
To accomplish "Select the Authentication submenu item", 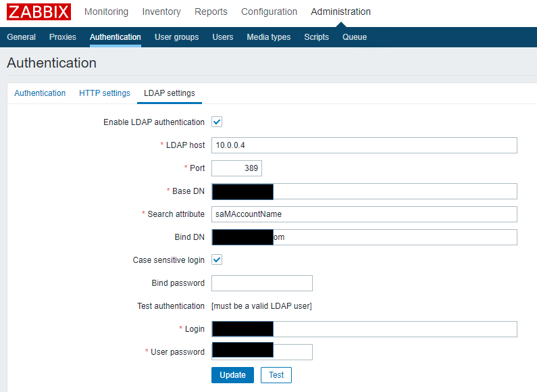I will (116, 37).
